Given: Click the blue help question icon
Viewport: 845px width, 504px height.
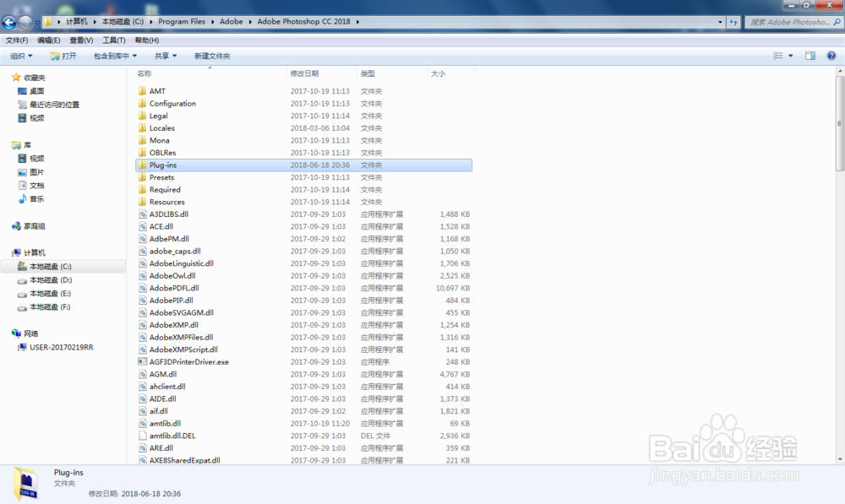Looking at the screenshot, I should pyautogui.click(x=831, y=56).
